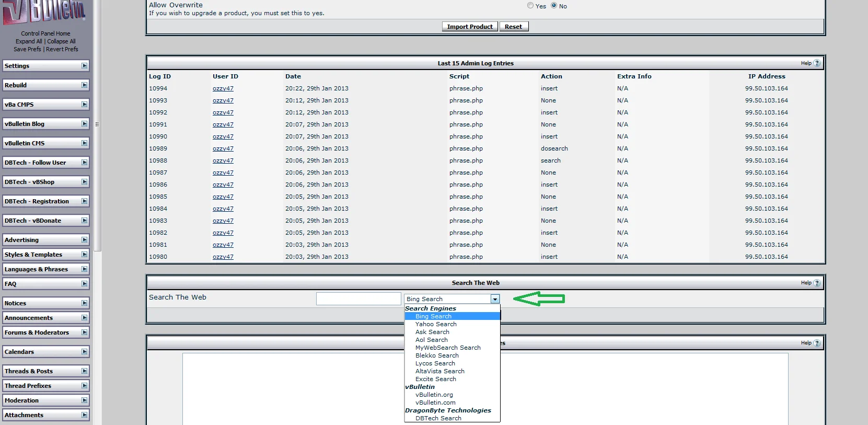Expand DBTech - vBDonate section arrow
868x425 pixels.
[84, 221]
